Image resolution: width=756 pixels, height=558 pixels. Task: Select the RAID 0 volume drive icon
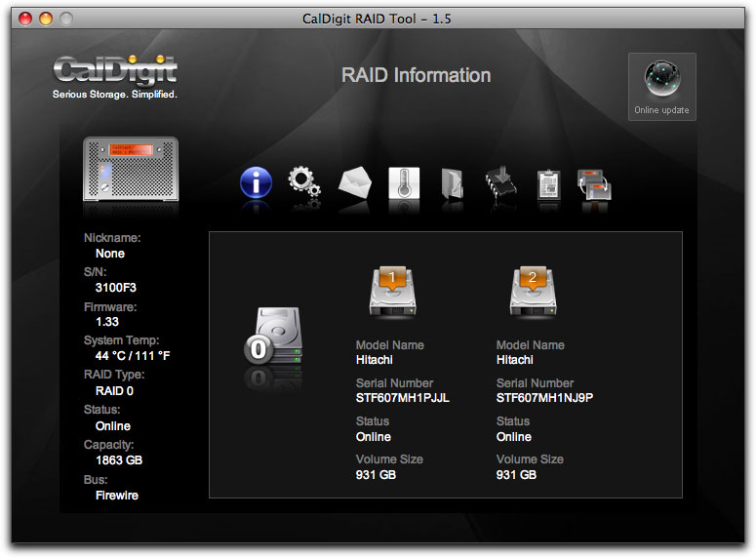tap(274, 337)
